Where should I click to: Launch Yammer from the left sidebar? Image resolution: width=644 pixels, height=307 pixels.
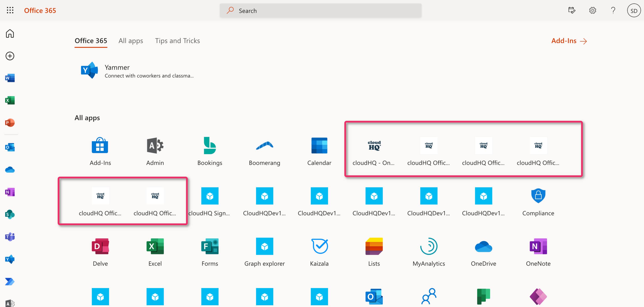pos(10,259)
